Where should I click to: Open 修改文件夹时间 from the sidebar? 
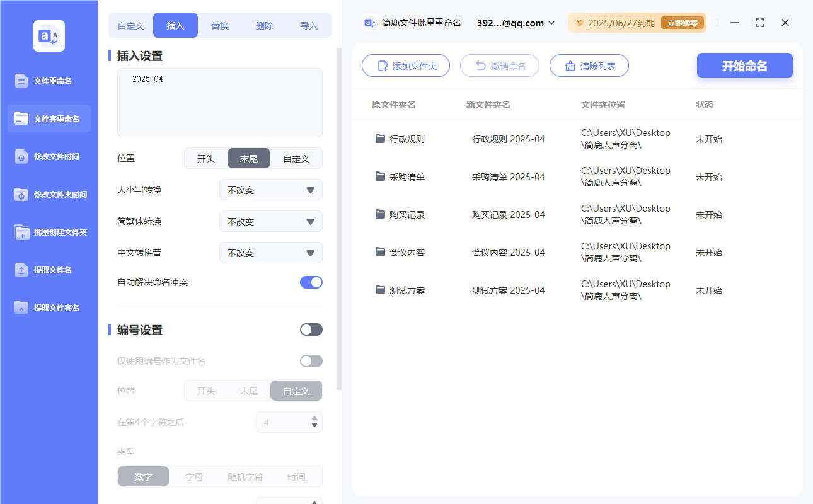point(49,194)
